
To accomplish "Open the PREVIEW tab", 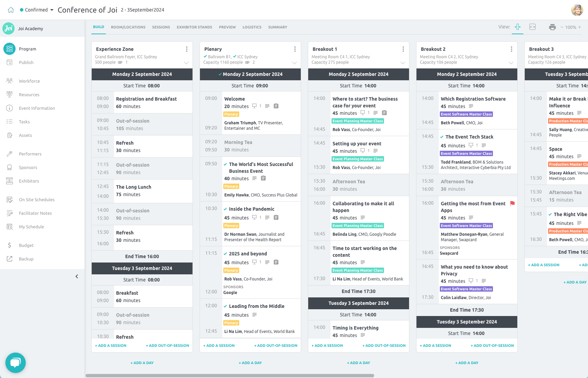I will tap(227, 27).
